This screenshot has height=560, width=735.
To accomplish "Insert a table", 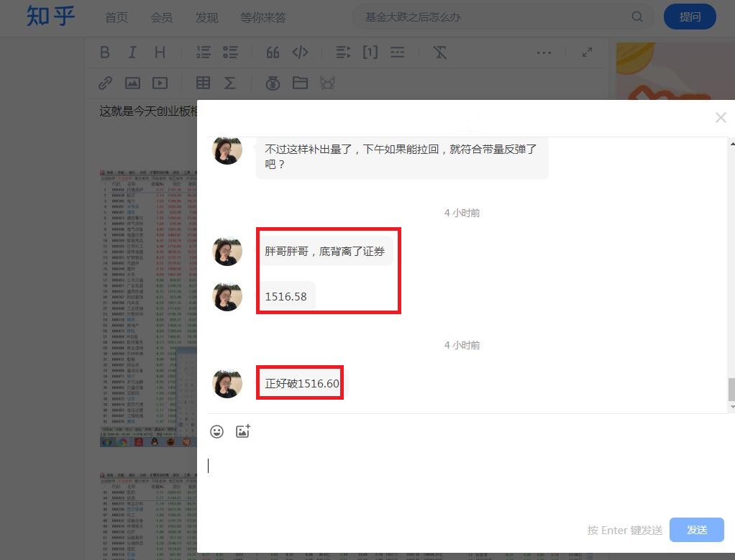I will click(204, 83).
